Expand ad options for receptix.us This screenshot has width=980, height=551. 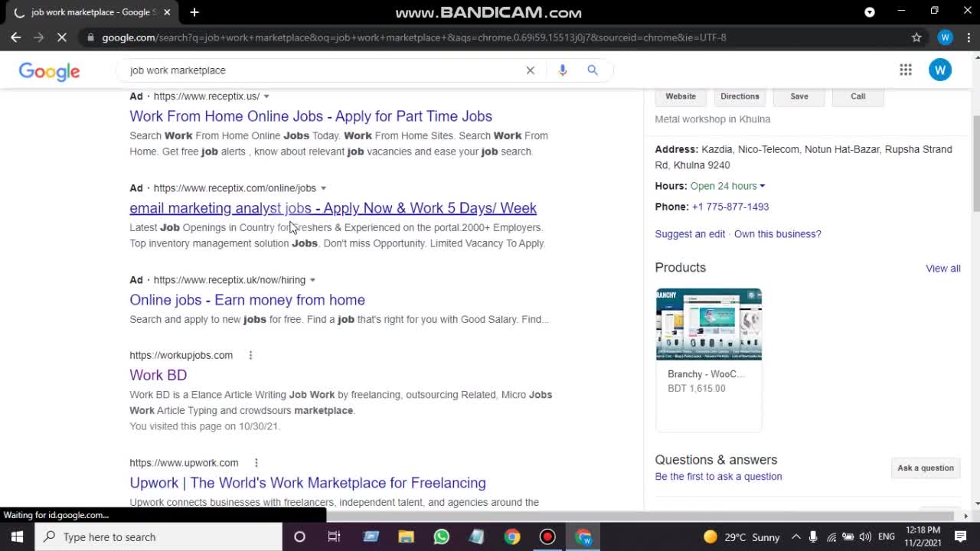point(266,96)
